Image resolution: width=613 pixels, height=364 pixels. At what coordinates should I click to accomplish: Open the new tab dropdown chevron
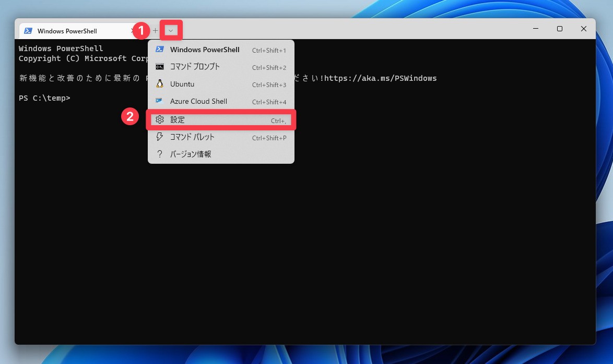coord(171,30)
